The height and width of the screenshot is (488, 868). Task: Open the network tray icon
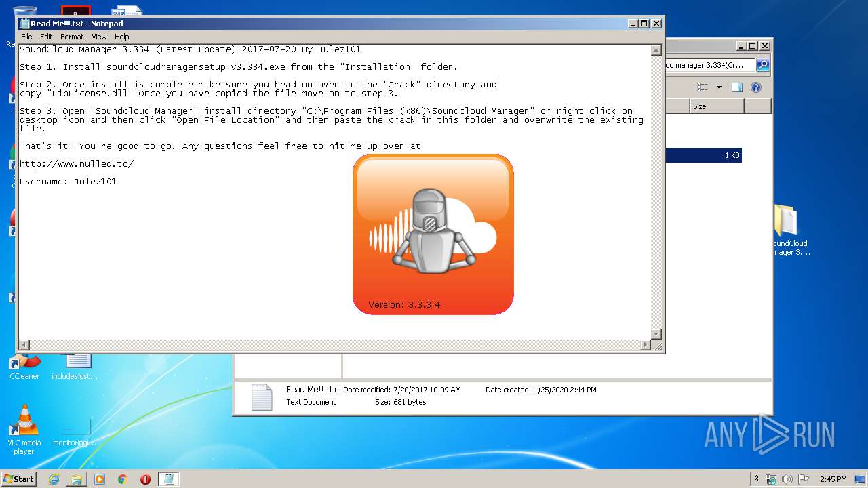(x=771, y=479)
